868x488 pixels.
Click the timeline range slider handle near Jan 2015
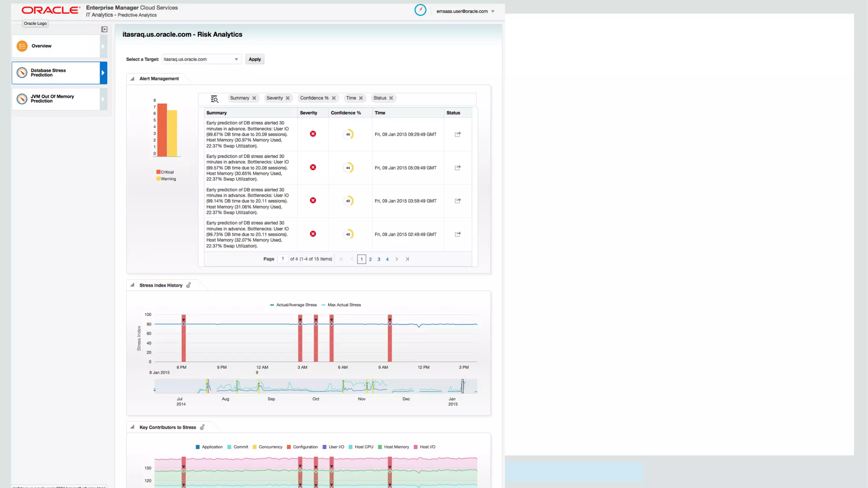click(462, 386)
